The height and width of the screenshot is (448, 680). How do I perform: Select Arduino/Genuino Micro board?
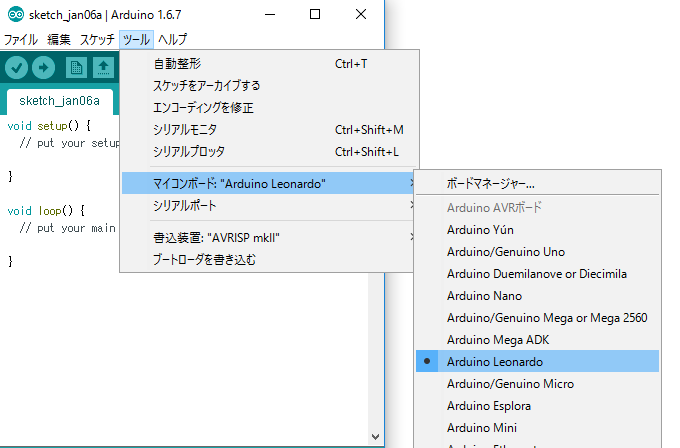[x=537, y=384]
